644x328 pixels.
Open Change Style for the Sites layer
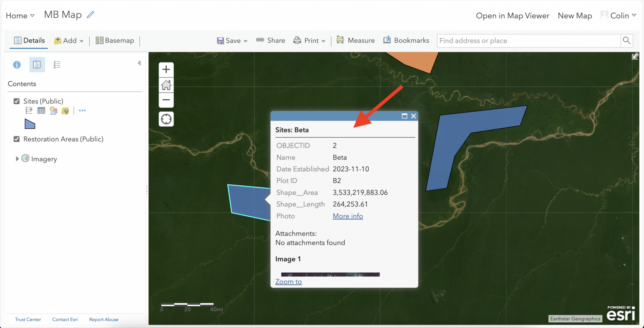(x=53, y=110)
